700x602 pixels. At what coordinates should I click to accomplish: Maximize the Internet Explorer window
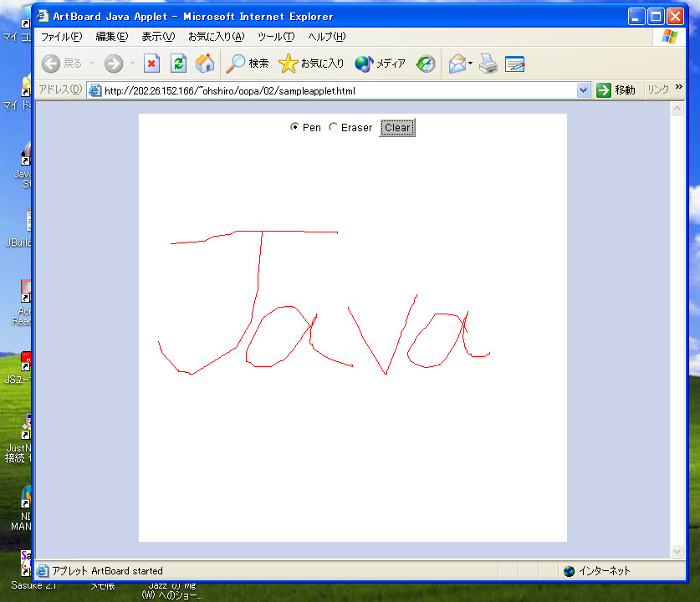tap(656, 17)
